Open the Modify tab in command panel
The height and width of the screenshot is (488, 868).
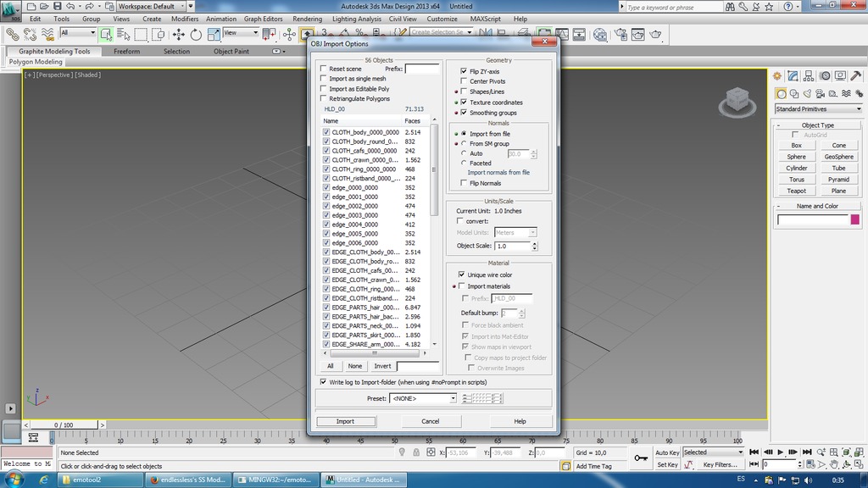point(793,75)
